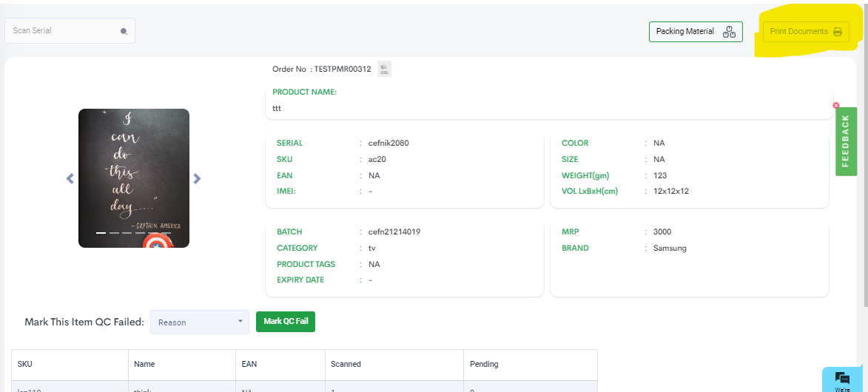Viewport: 868px width, 392px height.
Task: Open the green FEEDBACK side tab
Action: click(846, 141)
